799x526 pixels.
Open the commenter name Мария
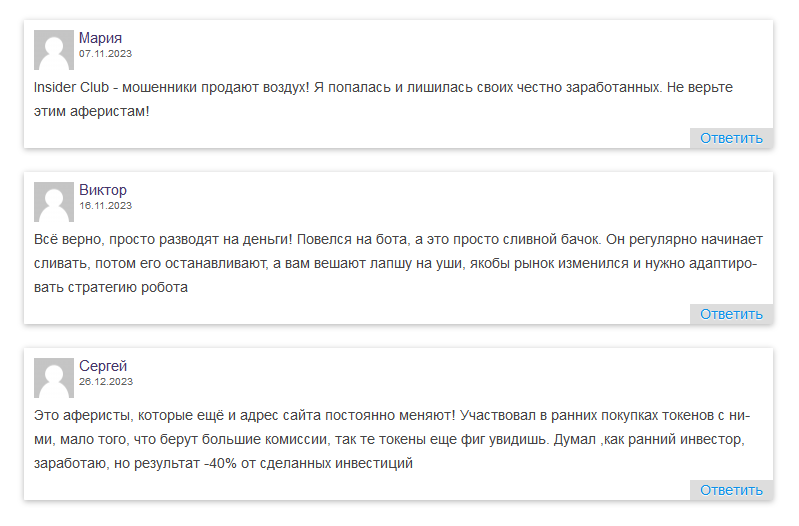[100, 38]
